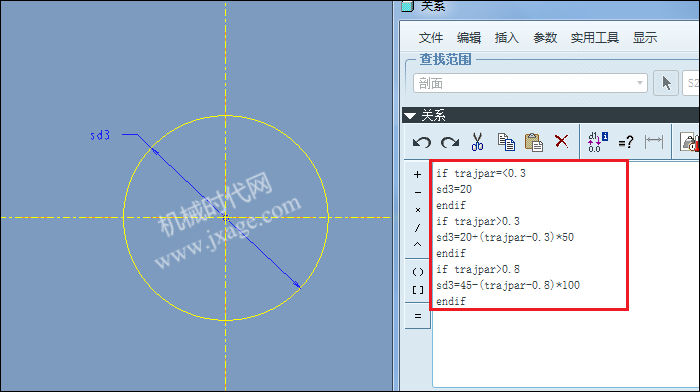
Task: Click the Redo arrow icon
Action: coord(450,142)
